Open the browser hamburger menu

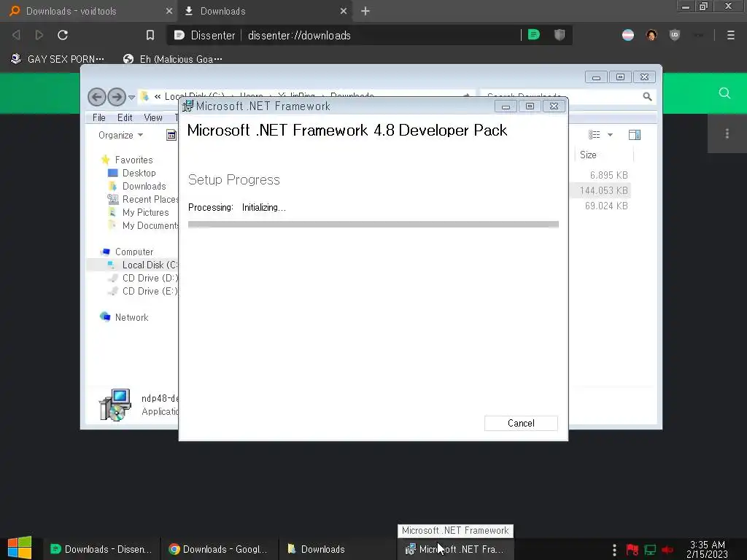pyautogui.click(x=730, y=35)
